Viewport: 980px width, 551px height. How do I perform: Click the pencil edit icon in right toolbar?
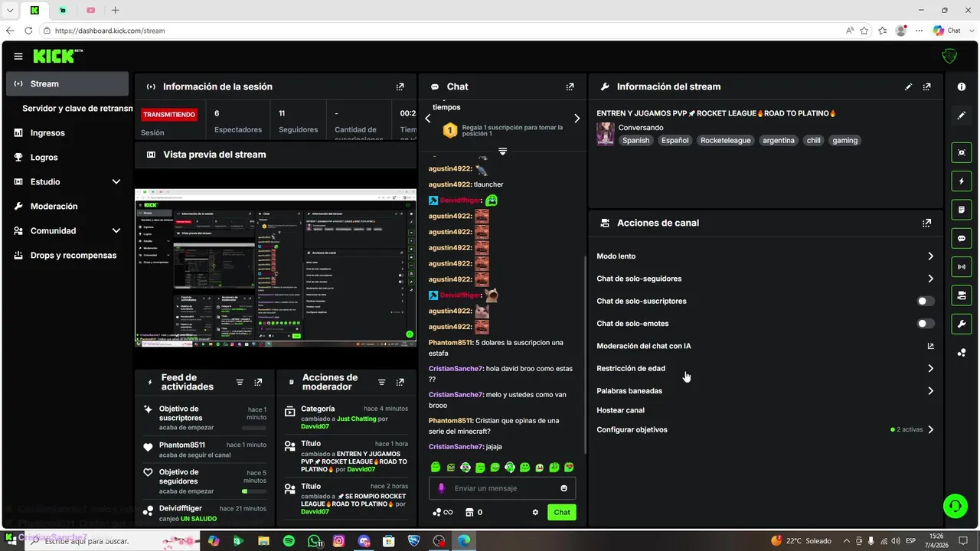pyautogui.click(x=962, y=116)
